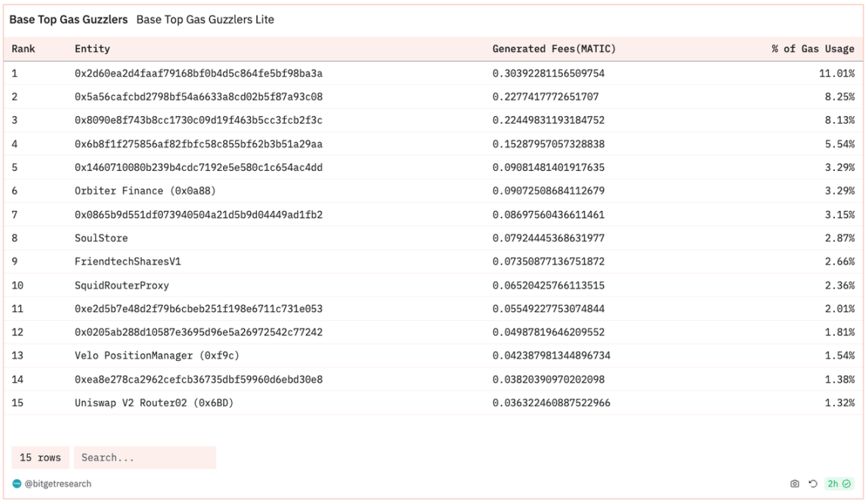Click the 11.01% gas usage cell
This screenshot has width=868, height=504.
(837, 73)
